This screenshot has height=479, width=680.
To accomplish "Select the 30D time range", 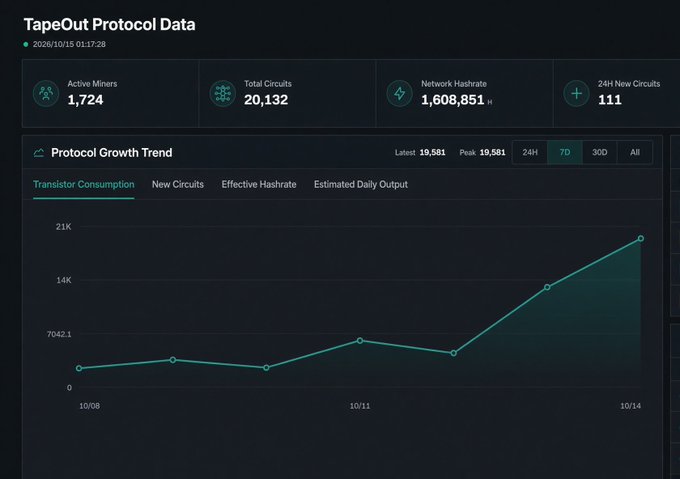I will point(599,152).
